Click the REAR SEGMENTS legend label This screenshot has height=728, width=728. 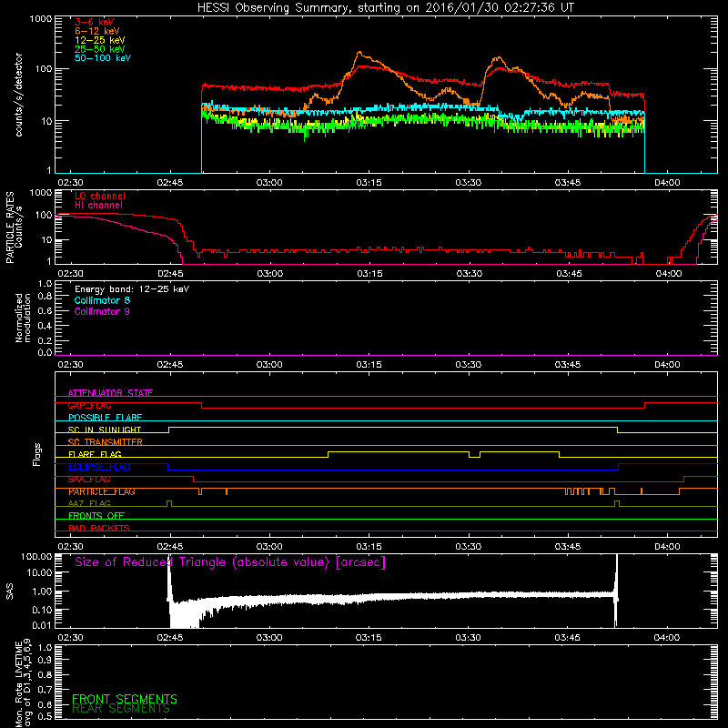tap(121, 709)
